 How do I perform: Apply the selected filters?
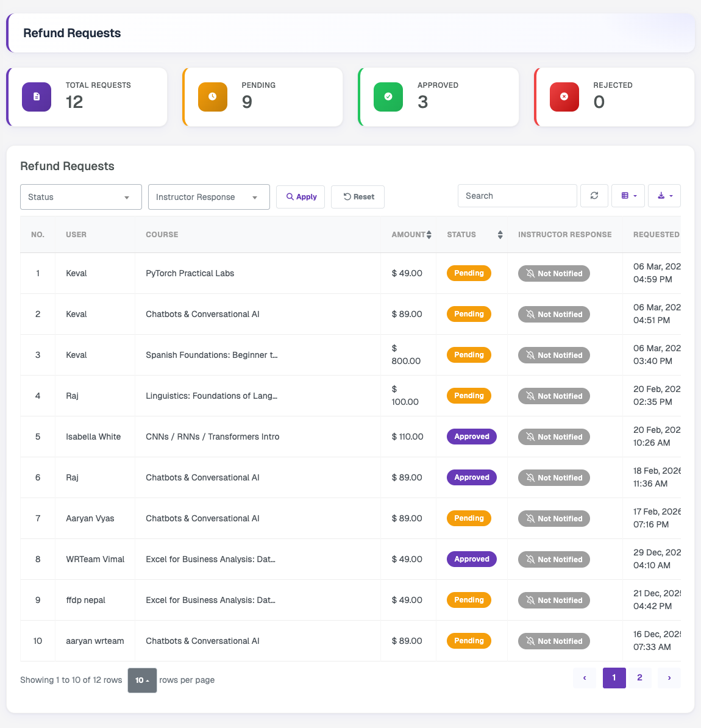301,197
